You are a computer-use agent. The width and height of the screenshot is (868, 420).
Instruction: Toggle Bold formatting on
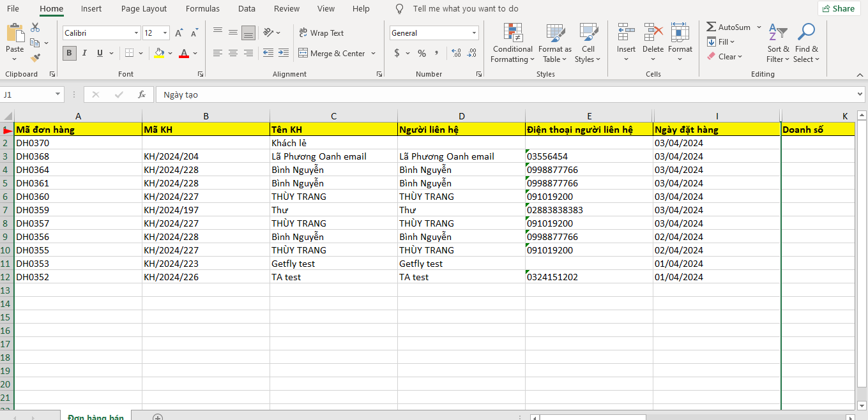69,53
